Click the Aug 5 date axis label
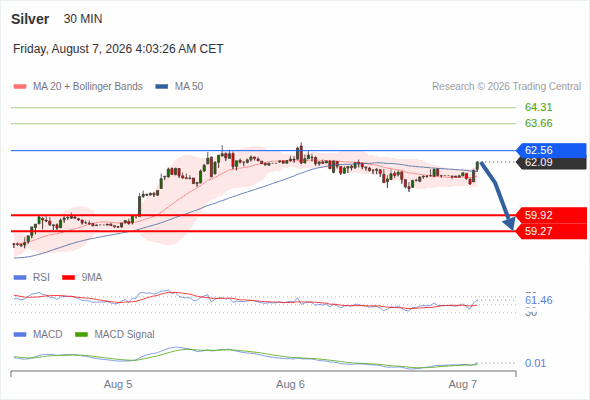 118,384
